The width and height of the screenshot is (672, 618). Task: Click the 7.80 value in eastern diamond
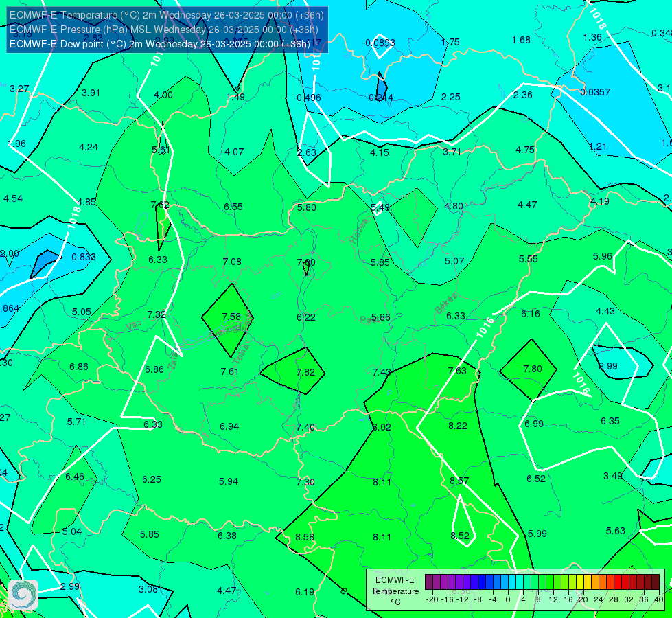point(533,369)
